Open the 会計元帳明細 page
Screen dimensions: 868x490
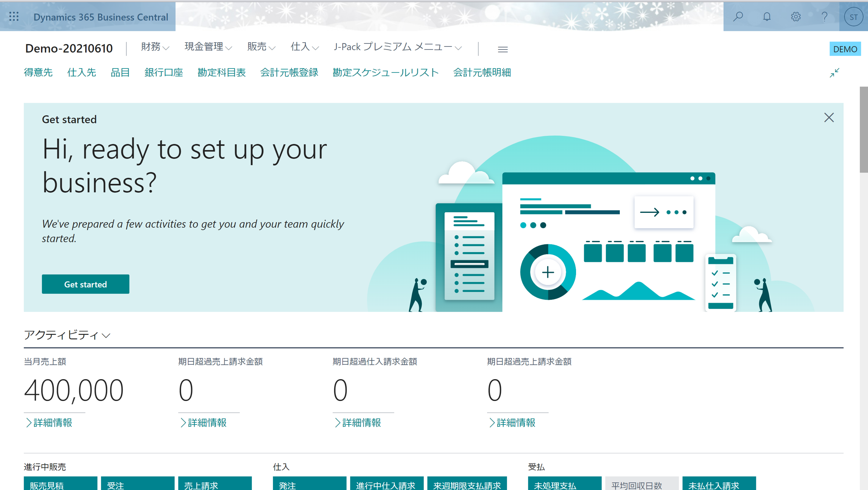tap(482, 73)
